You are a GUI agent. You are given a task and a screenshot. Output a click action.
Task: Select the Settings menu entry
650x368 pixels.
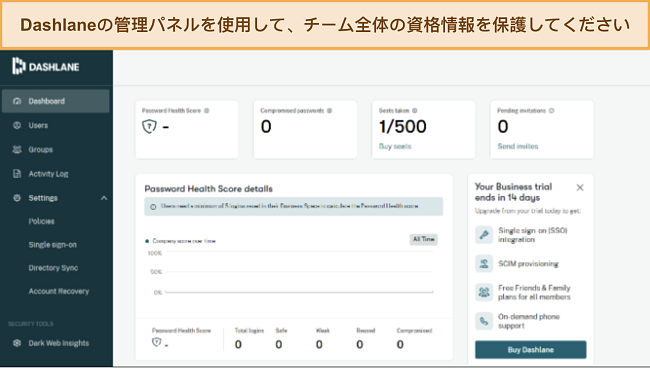pyautogui.click(x=43, y=198)
